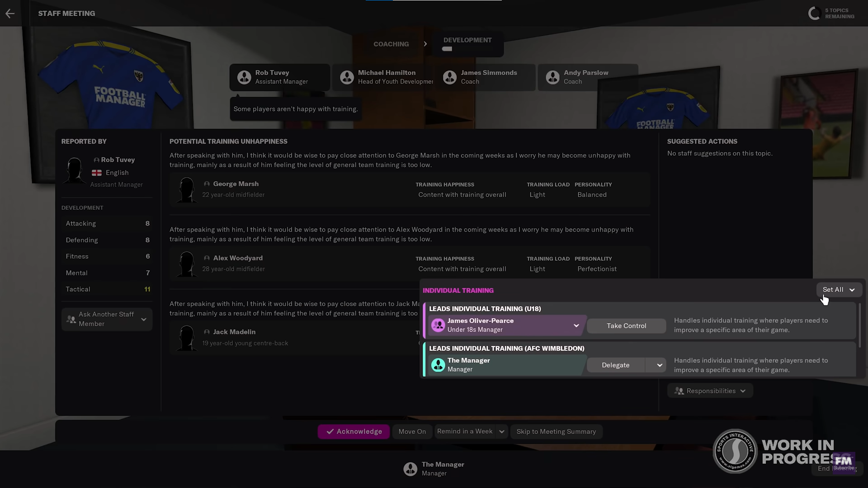This screenshot has width=868, height=488.
Task: Switch to the Coaching tab
Action: tap(391, 44)
